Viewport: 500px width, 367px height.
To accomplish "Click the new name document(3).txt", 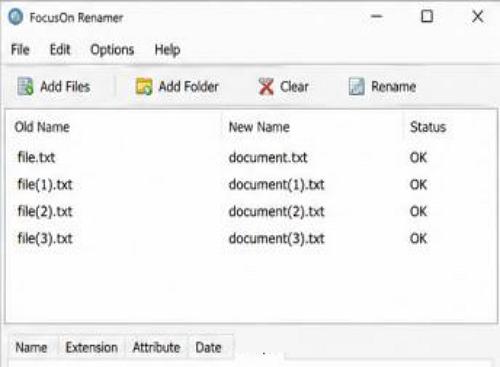I will tap(276, 239).
